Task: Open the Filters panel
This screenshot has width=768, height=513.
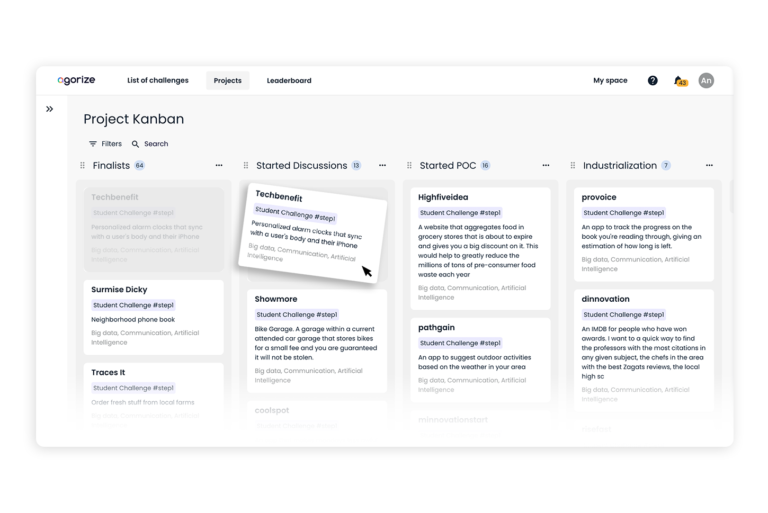Action: click(x=105, y=144)
